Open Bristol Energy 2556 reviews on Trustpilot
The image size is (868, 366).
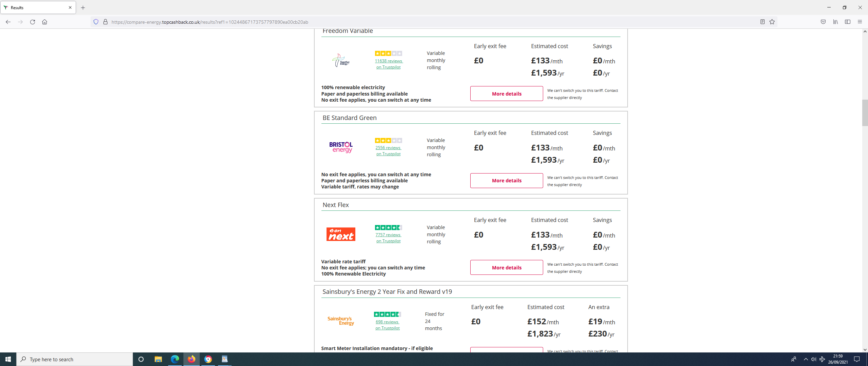tap(388, 150)
